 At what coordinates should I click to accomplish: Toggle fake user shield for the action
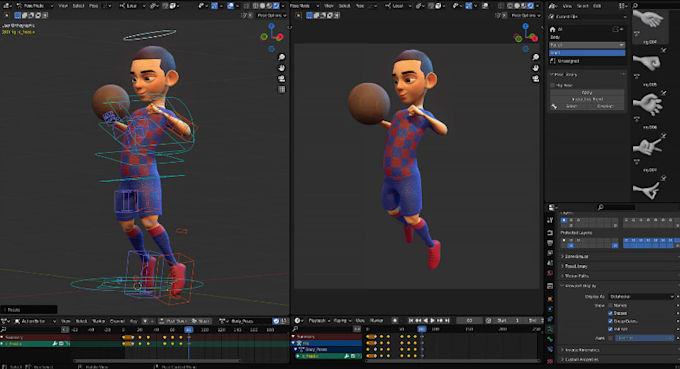276,321
